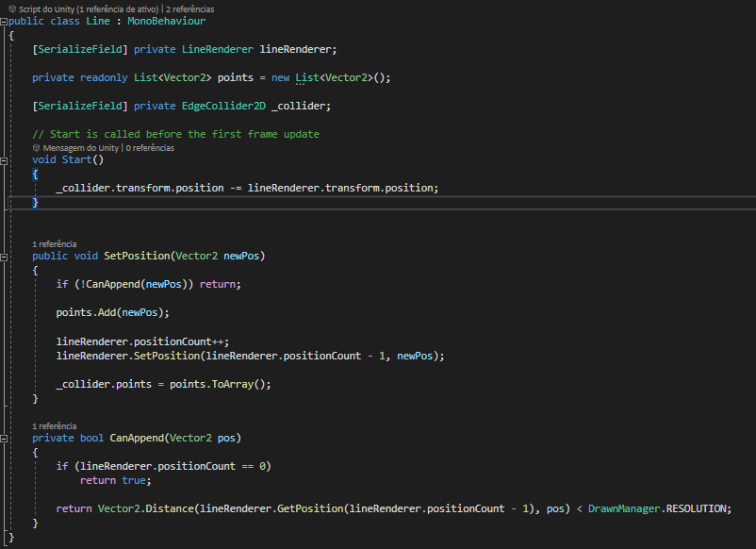756x549 pixels.
Task: Place cursor in the green Start comment line
Action: 175,134
